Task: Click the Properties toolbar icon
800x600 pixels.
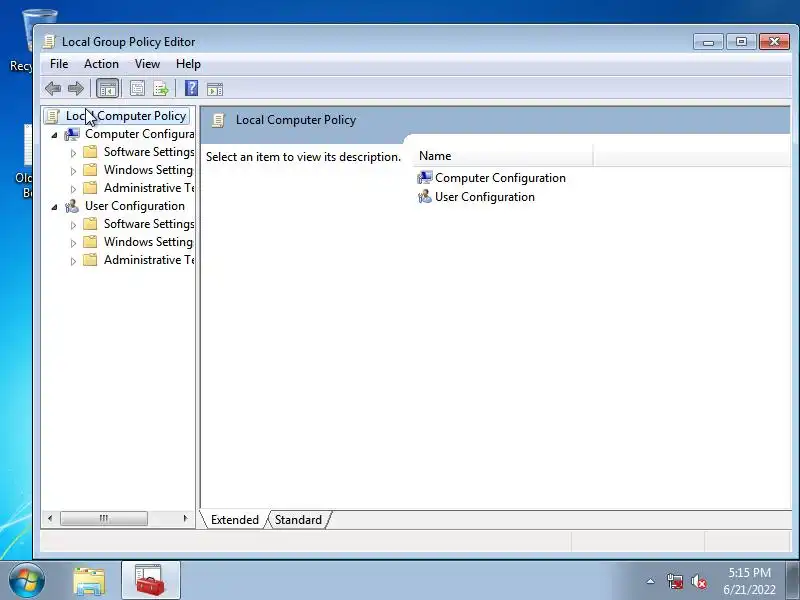Action: tap(137, 89)
